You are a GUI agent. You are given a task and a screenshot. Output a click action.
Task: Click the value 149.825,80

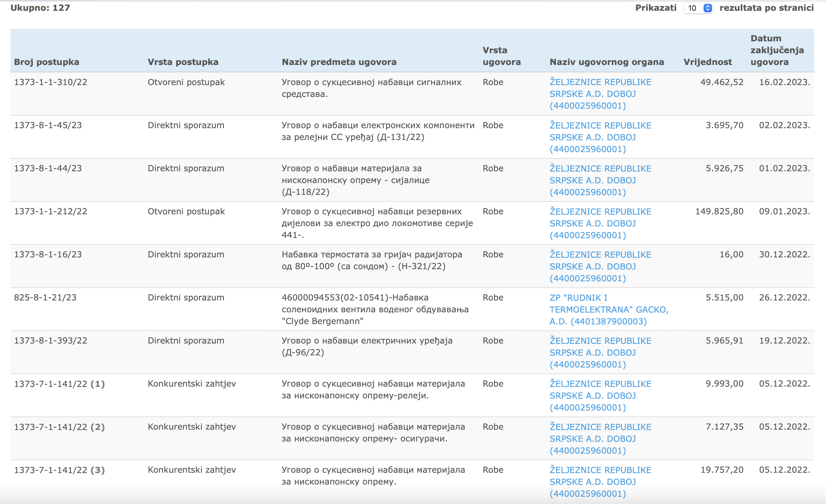pos(719,211)
